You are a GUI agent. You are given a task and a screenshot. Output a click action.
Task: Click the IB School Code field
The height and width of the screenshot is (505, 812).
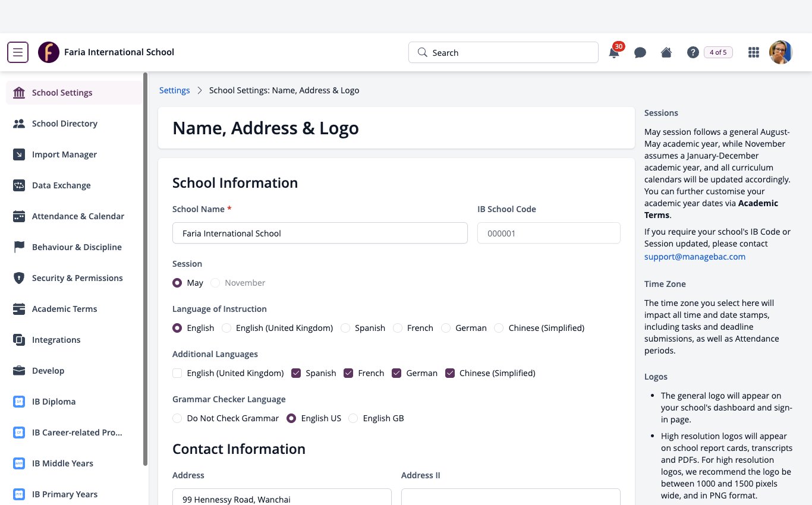[x=549, y=233]
